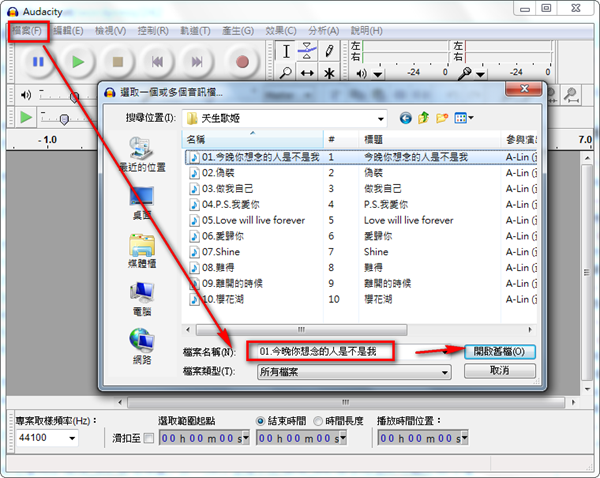The height and width of the screenshot is (478, 600).
Task: Open Network location in the sidebar
Action: 142,346
